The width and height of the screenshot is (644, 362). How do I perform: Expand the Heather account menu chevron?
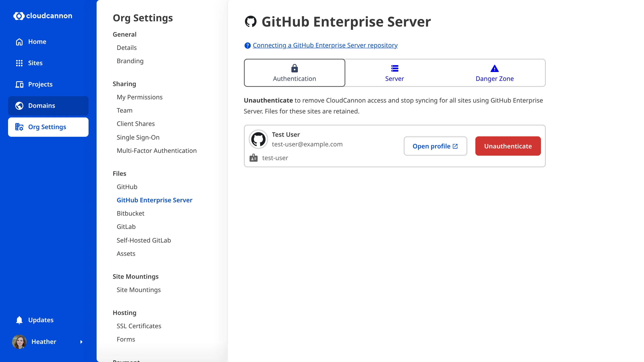(x=82, y=342)
